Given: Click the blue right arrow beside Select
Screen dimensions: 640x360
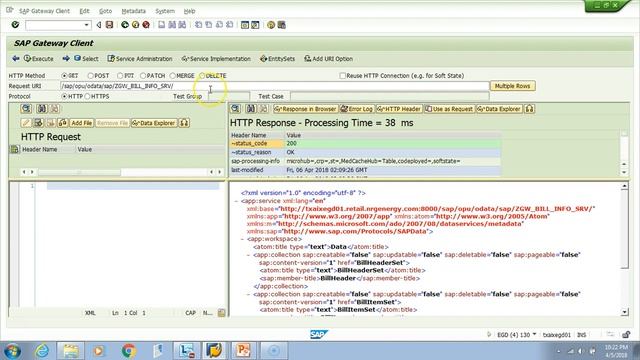Looking at the screenshot, I should click(66, 59).
